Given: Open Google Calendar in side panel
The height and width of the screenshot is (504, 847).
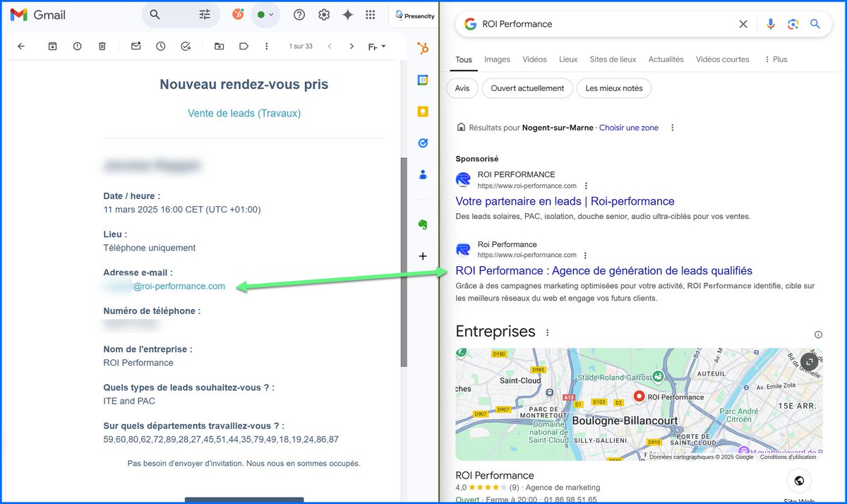Looking at the screenshot, I should [423, 80].
